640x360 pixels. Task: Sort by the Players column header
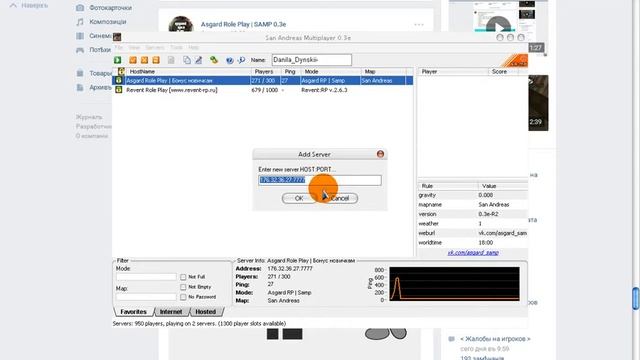(x=266, y=71)
